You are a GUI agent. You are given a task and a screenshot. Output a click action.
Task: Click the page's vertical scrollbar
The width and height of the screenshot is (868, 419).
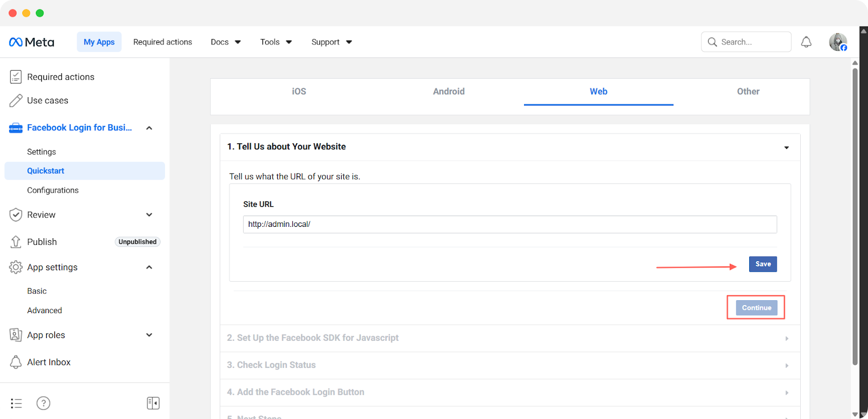coord(855,217)
